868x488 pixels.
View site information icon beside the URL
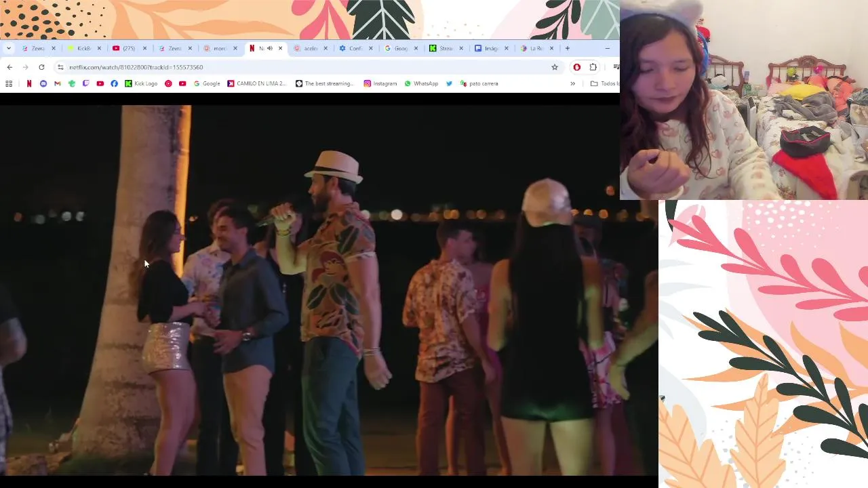[60, 67]
